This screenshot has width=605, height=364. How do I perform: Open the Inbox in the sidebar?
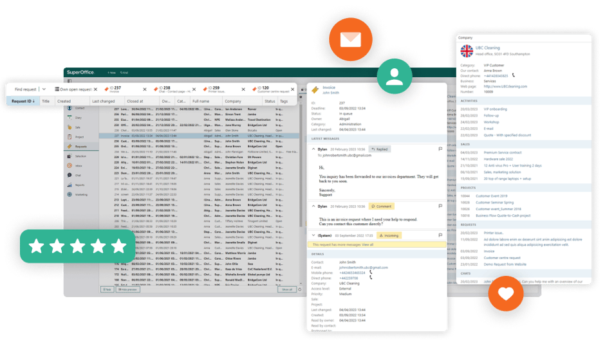pyautogui.click(x=75, y=166)
